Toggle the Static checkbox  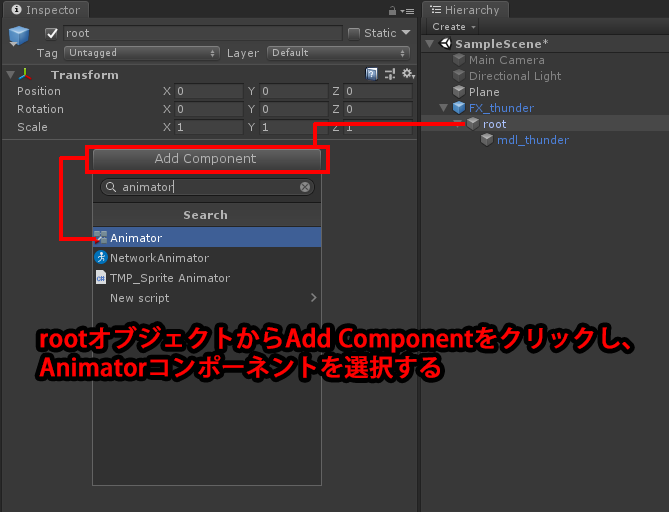[x=354, y=33]
